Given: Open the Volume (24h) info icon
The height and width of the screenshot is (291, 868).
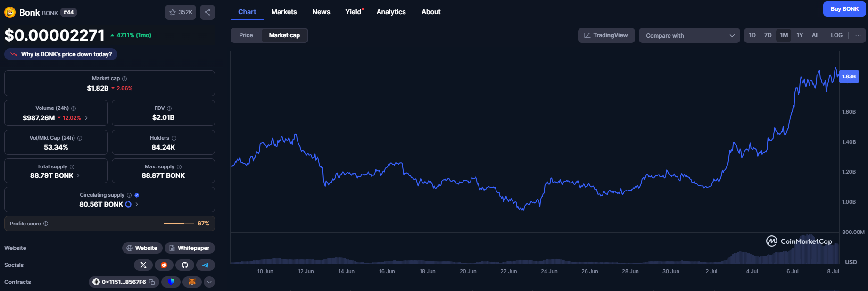Looking at the screenshot, I should [x=74, y=108].
